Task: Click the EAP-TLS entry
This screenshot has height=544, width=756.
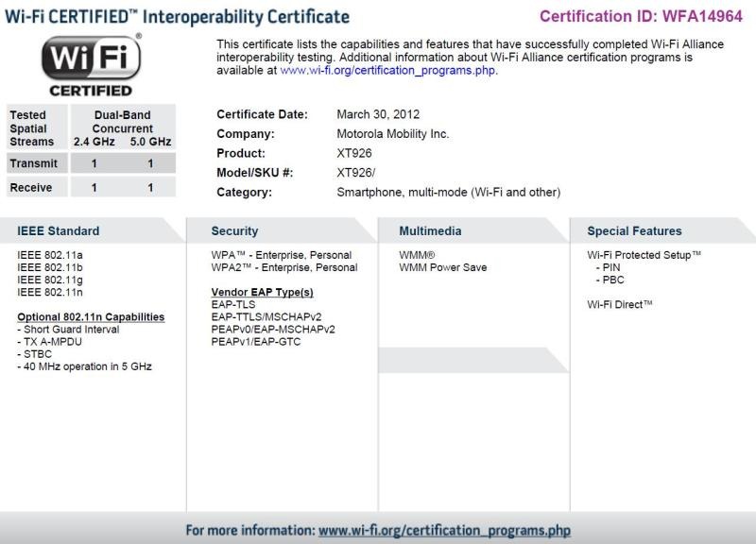Action: click(232, 304)
